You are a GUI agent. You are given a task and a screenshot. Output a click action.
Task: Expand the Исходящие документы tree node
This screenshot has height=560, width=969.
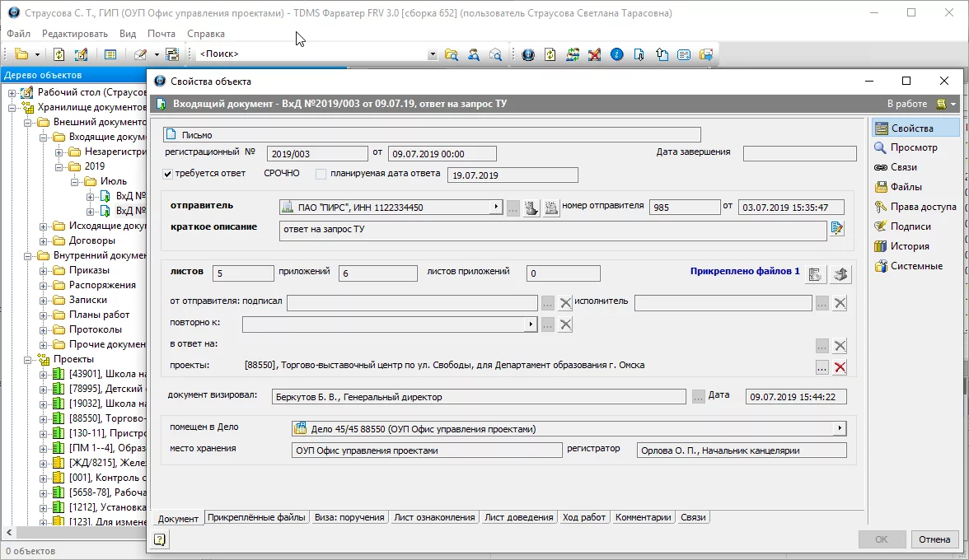click(x=44, y=226)
